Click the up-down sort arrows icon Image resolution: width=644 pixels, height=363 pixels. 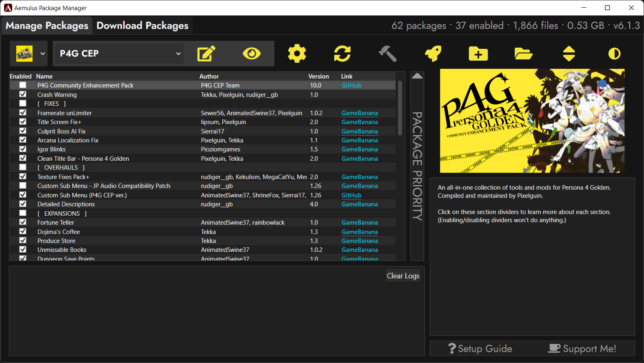click(569, 53)
